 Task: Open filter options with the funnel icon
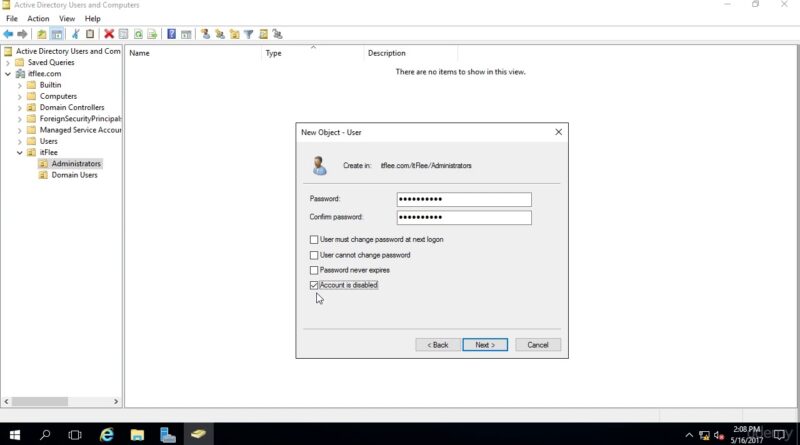point(248,34)
